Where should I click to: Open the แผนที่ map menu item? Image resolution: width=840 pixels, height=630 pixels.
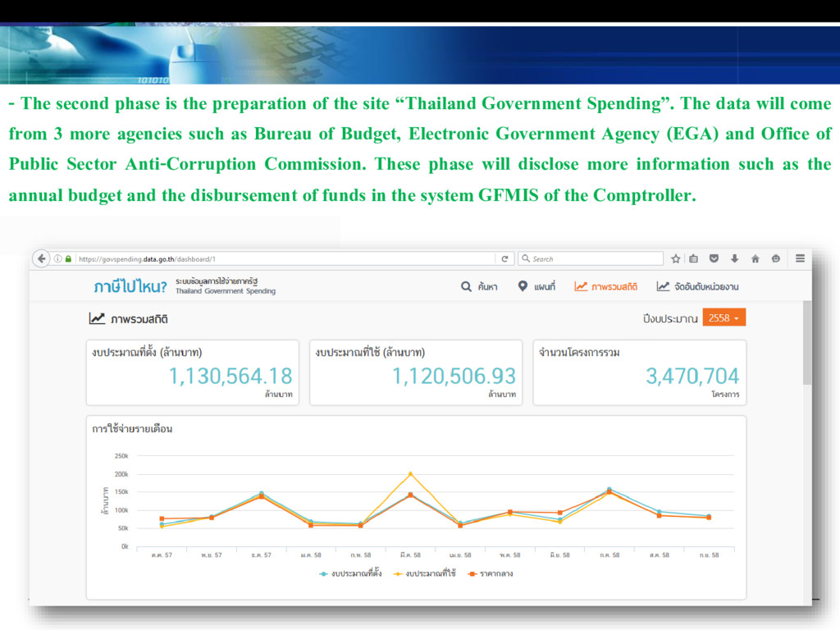pos(536,286)
